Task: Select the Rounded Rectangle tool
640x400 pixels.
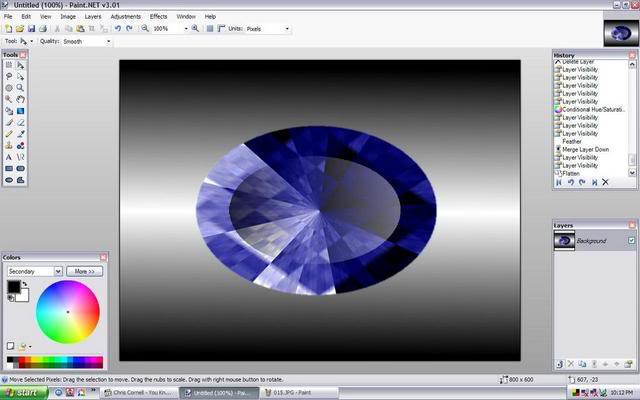Action: (20, 168)
